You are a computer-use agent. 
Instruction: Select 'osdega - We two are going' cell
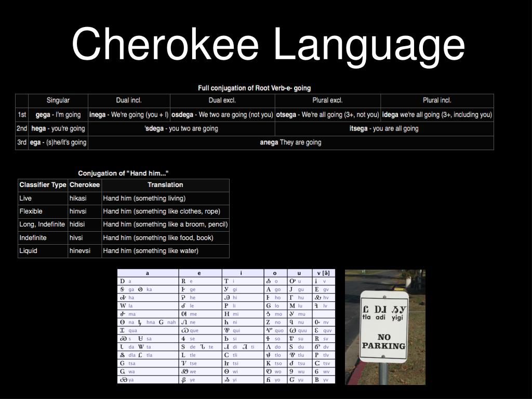222,115
